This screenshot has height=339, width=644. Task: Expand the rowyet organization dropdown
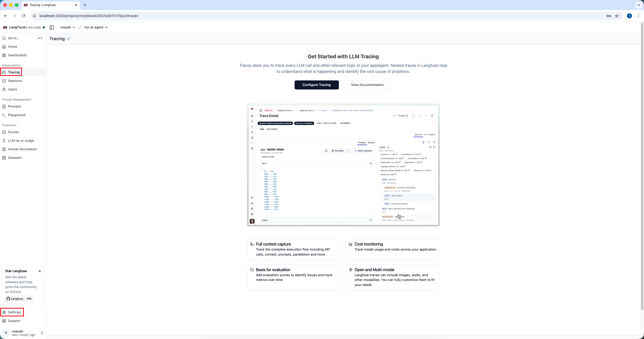[x=67, y=27]
